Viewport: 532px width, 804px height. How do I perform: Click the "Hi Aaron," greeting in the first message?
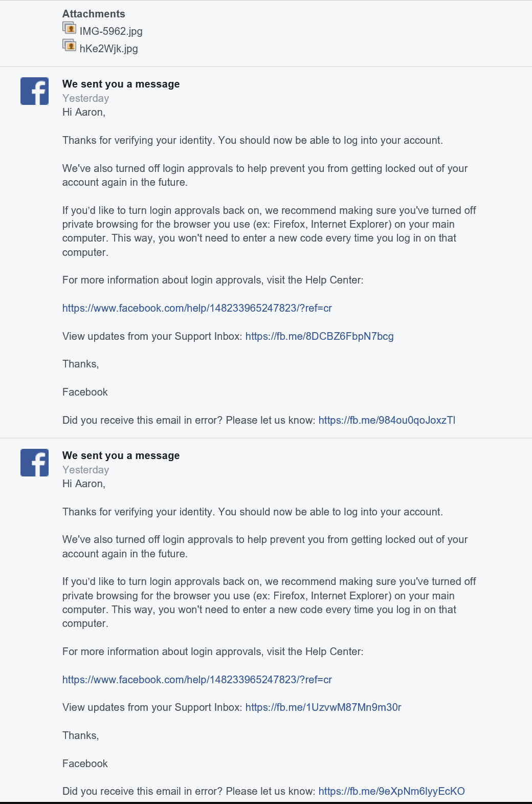(84, 112)
